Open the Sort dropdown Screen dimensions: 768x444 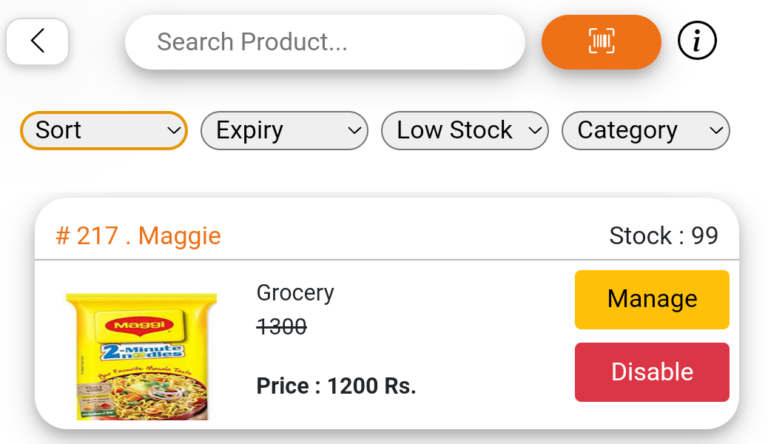coord(104,130)
